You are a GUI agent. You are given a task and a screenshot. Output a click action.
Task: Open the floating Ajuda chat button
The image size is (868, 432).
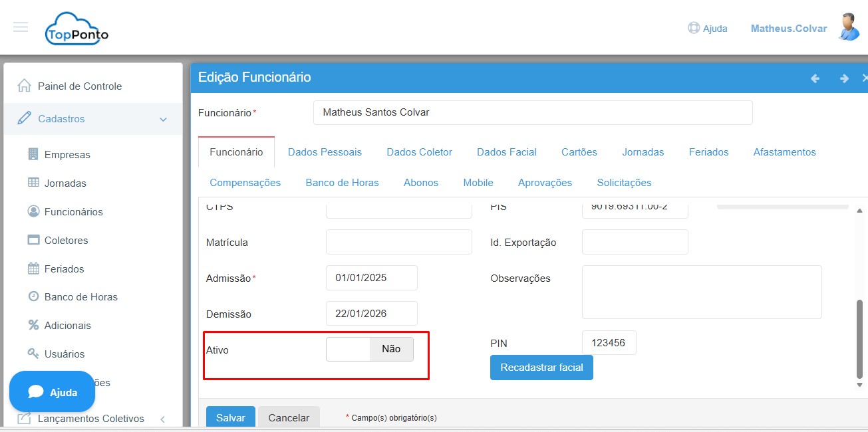(53, 392)
